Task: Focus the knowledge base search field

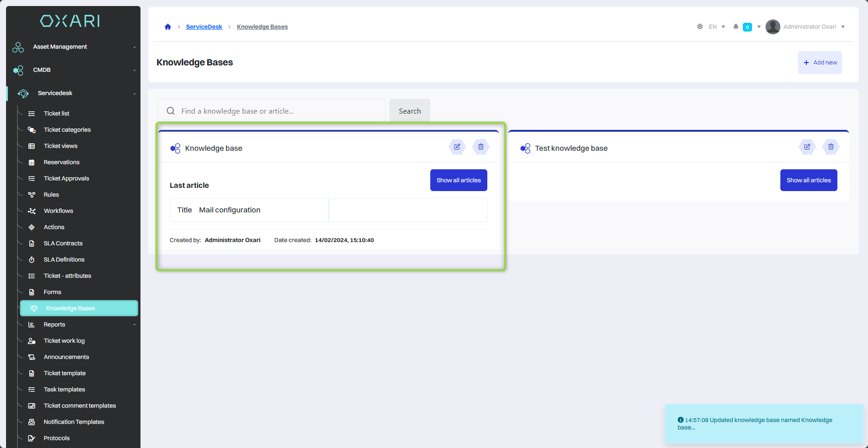Action: pos(278,111)
